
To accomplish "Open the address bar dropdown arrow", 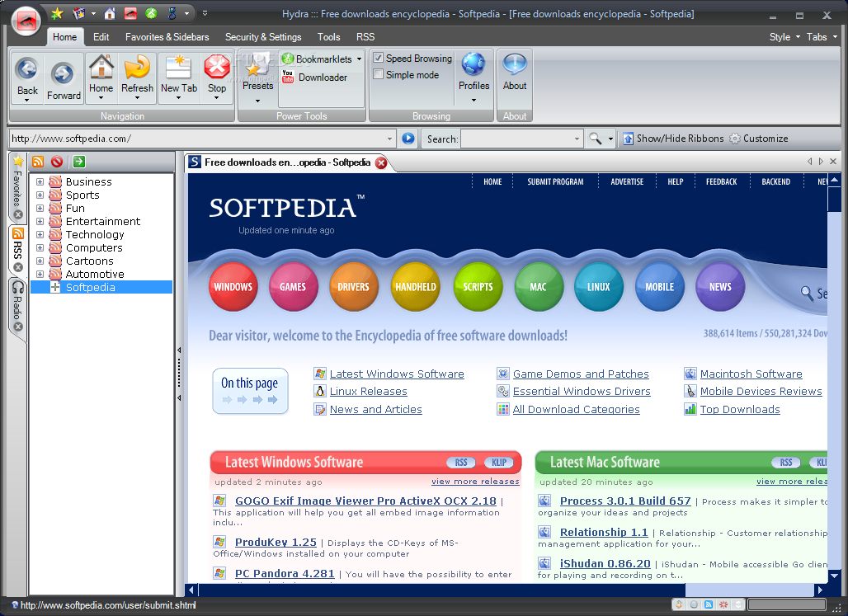I will pyautogui.click(x=389, y=139).
